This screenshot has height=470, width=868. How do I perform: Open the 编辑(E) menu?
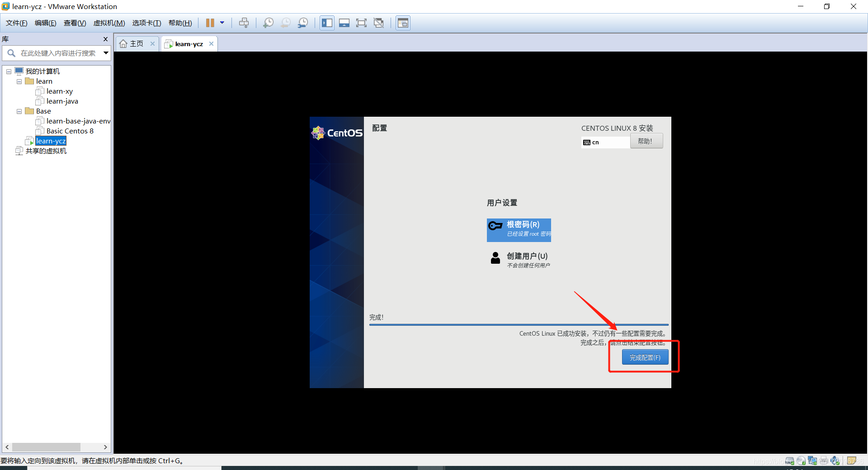point(46,23)
